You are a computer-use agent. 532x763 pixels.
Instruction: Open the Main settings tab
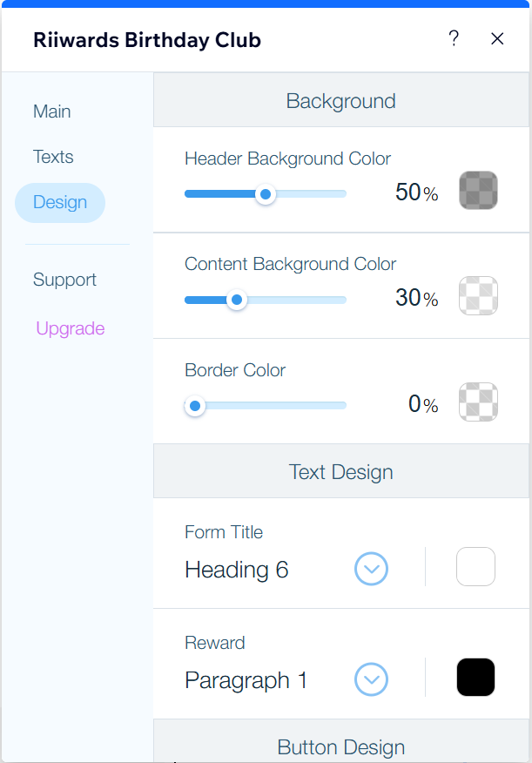click(x=52, y=111)
